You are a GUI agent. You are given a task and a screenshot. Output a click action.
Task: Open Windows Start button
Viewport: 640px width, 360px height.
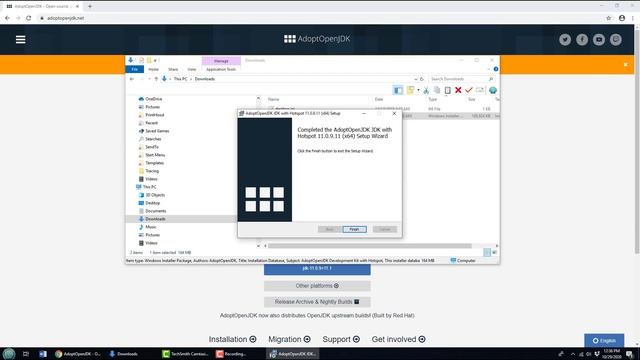pyautogui.click(x=9, y=354)
